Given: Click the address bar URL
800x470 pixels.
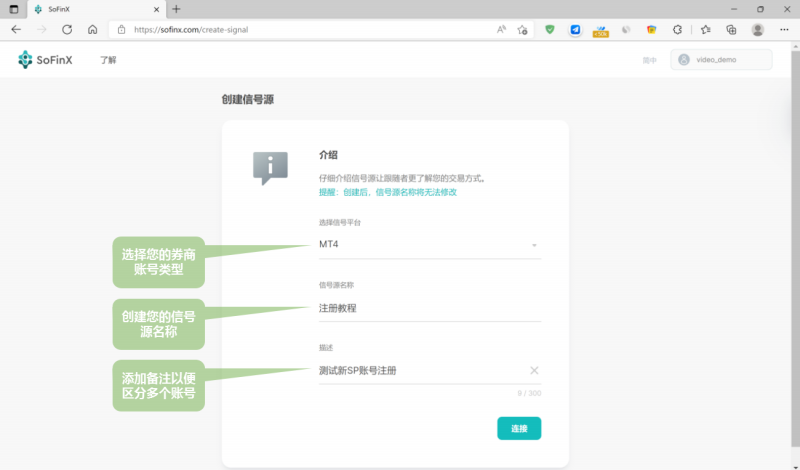Looking at the screenshot, I should pyautogui.click(x=191, y=30).
